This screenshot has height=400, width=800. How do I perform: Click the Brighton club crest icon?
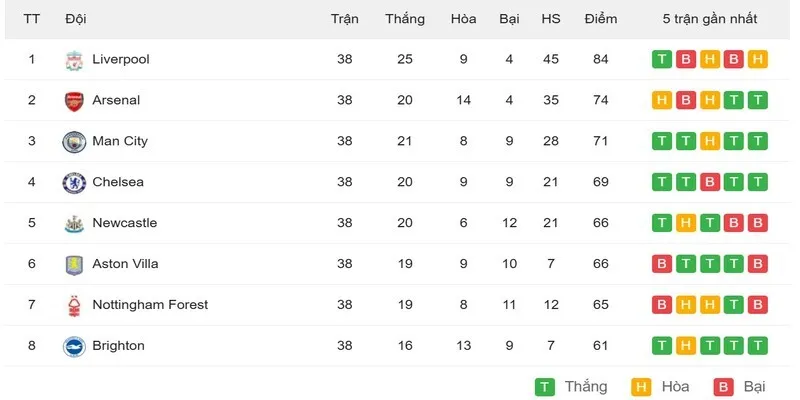point(74,346)
